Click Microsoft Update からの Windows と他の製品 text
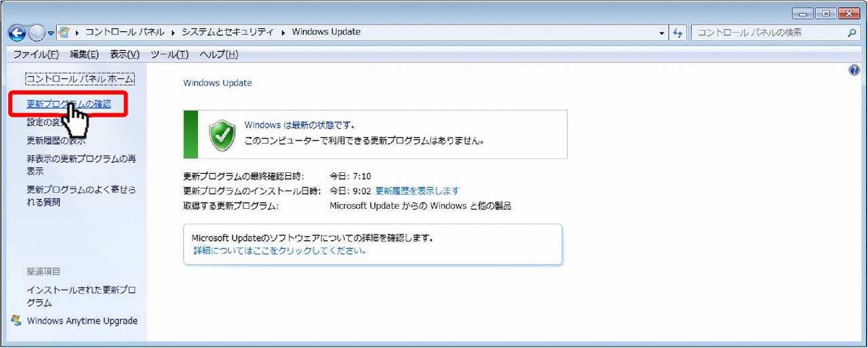The image size is (868, 348). point(420,206)
